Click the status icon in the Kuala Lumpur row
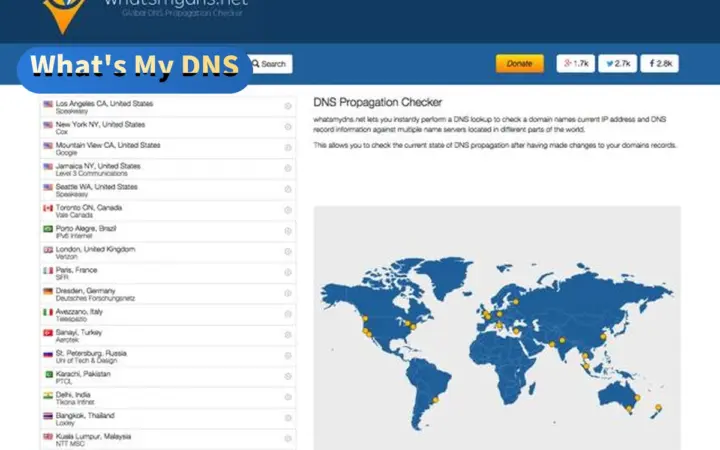The height and width of the screenshot is (450, 720). [x=288, y=439]
